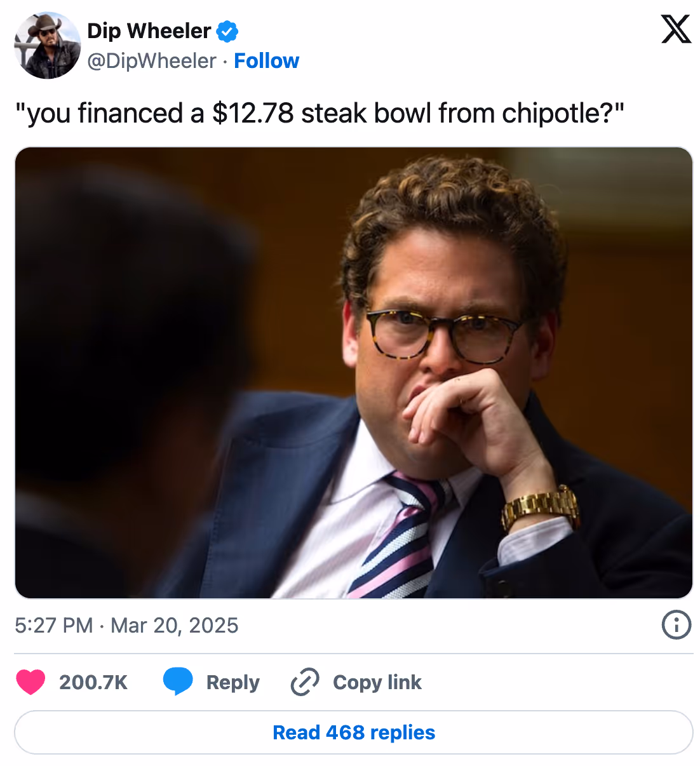
Task: Click the X logo icon
Action: [x=676, y=29]
